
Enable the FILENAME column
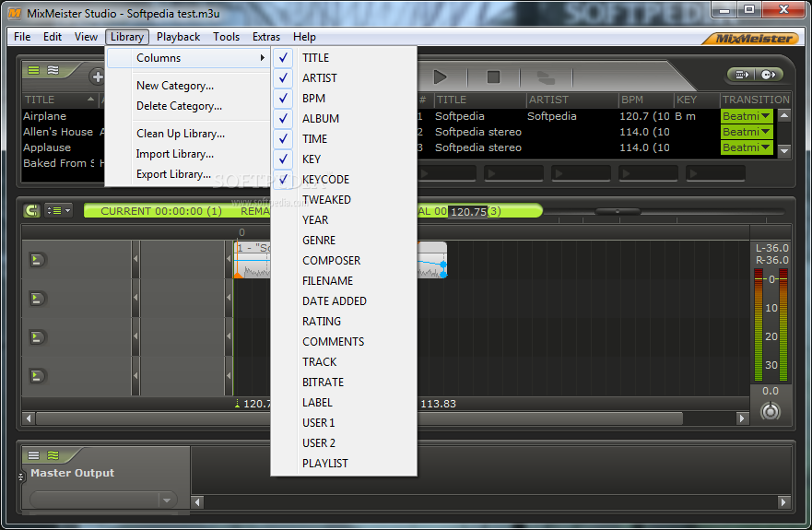point(344,280)
